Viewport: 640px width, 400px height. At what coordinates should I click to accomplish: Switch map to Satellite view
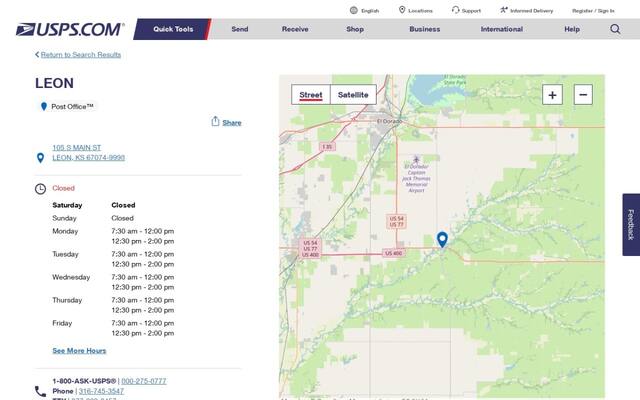353,95
